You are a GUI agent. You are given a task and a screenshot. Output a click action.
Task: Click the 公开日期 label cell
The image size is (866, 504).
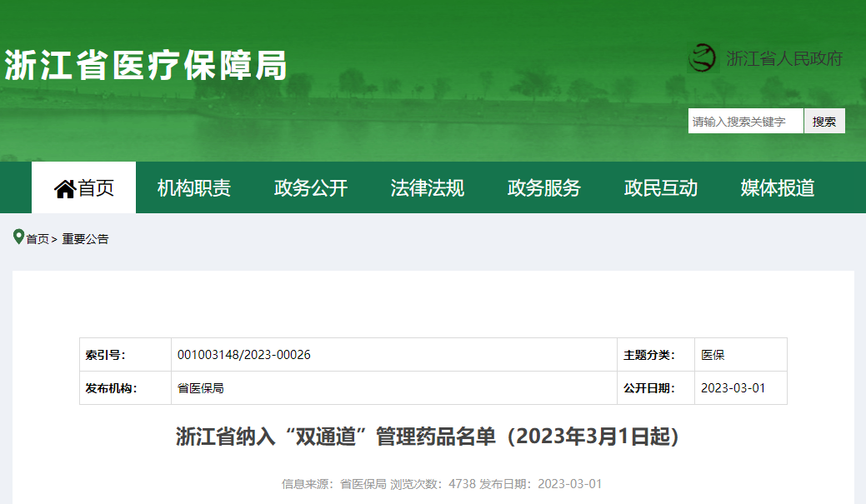point(656,388)
